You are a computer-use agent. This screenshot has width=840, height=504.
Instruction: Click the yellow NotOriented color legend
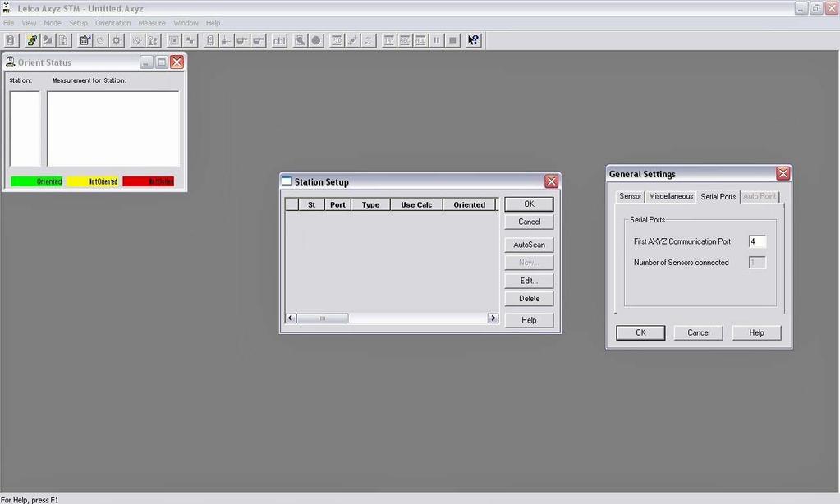(93, 181)
